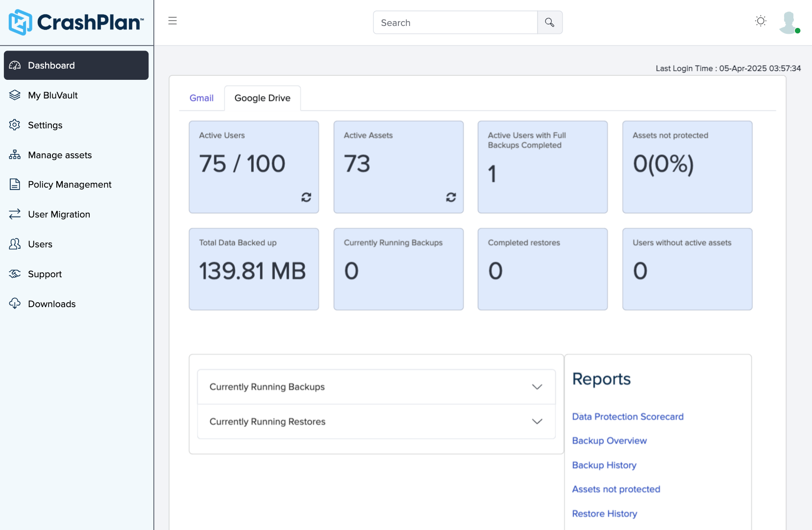Viewport: 812px width, 530px height.
Task: Open Policy Management from the sidebar
Action: [x=69, y=184]
